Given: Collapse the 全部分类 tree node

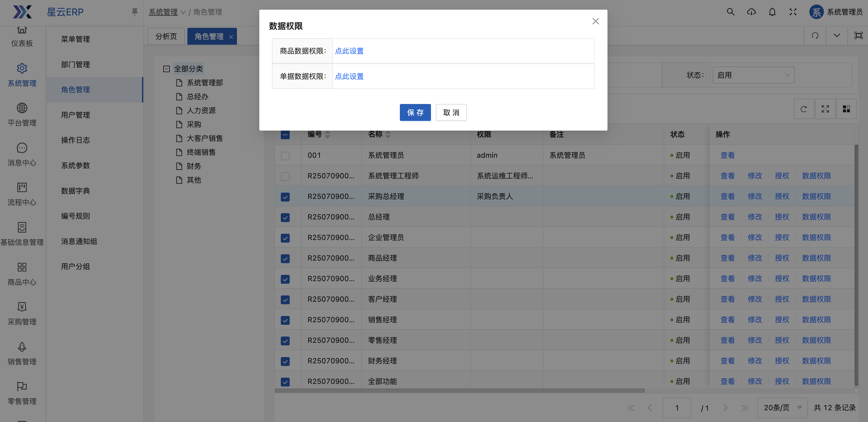Looking at the screenshot, I should pos(166,69).
